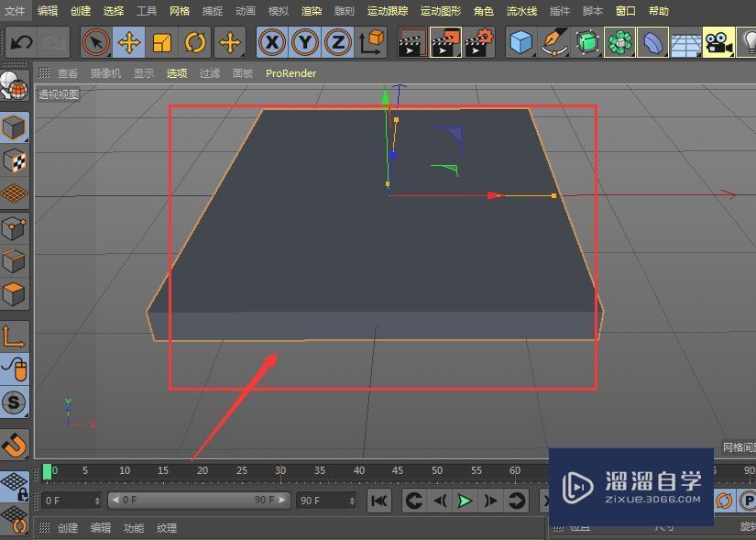Image resolution: width=756 pixels, height=540 pixels.
Task: Open ProRender viewport menu
Action: click(x=290, y=73)
